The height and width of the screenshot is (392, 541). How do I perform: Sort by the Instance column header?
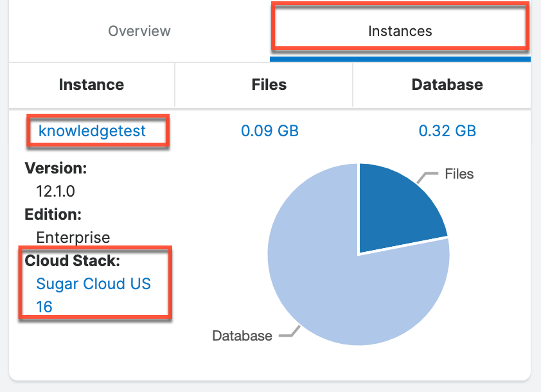point(91,84)
